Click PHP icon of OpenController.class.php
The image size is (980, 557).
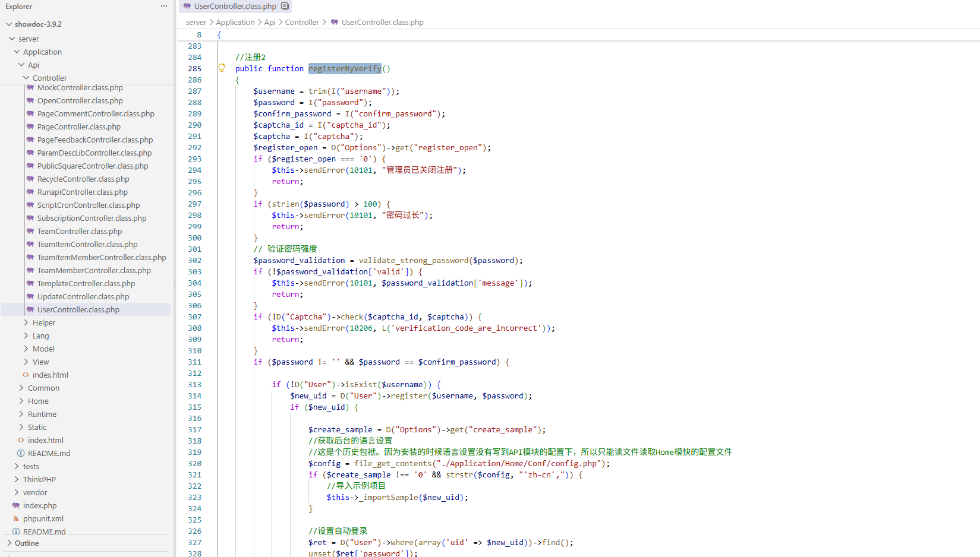point(30,100)
